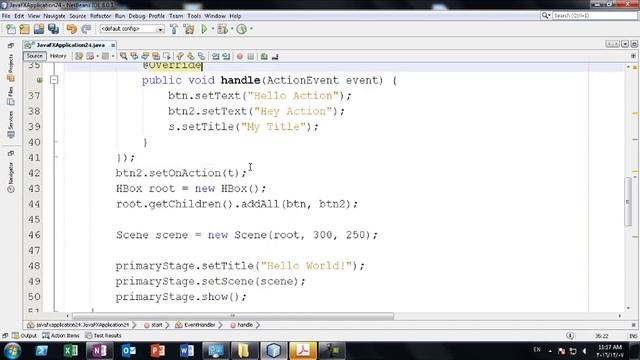This screenshot has height=360, width=640.
Task: Open the Navigator side panel
Action: pos(11,178)
